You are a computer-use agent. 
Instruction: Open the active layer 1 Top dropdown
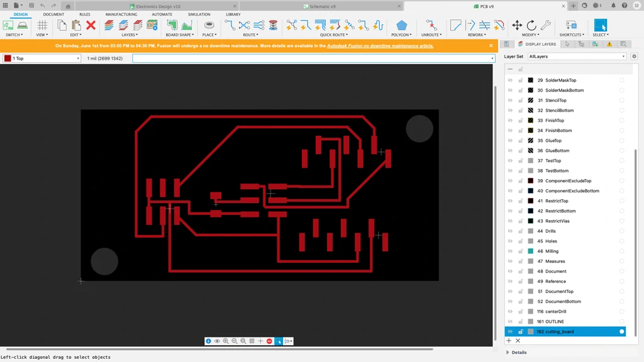(42, 58)
